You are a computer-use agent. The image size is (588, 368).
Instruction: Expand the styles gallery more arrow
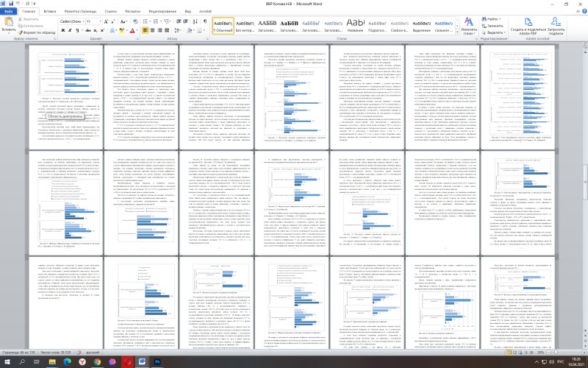pyautogui.click(x=456, y=32)
